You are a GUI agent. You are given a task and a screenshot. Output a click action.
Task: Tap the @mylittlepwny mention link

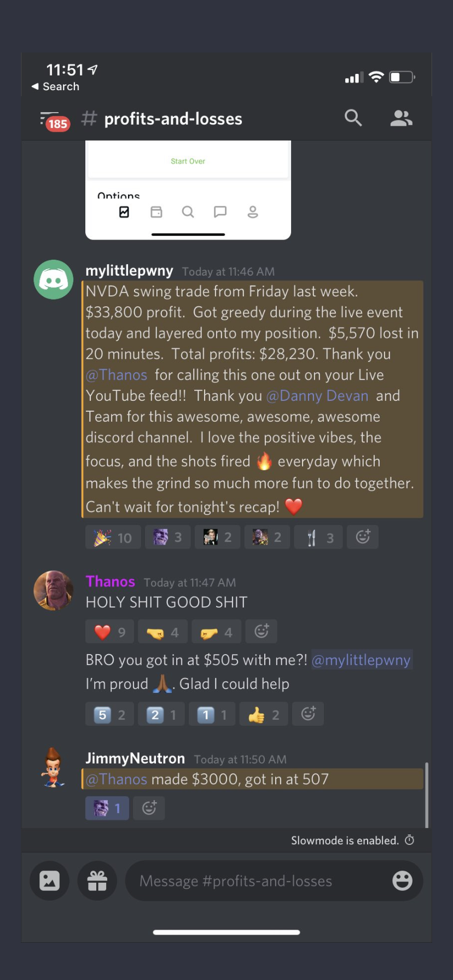point(361,660)
